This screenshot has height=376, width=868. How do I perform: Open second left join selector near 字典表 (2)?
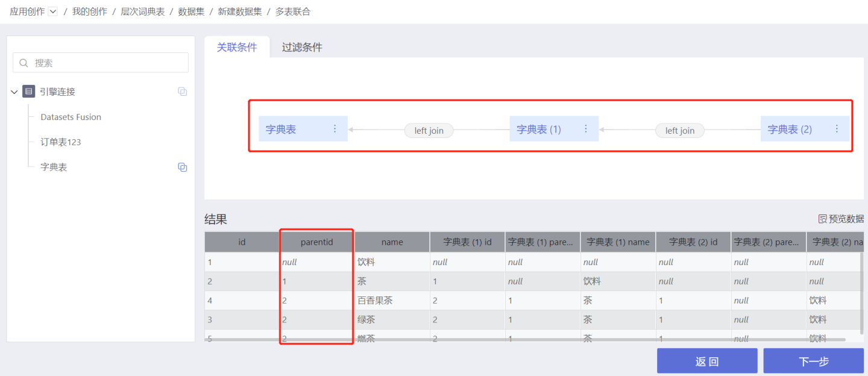(680, 131)
